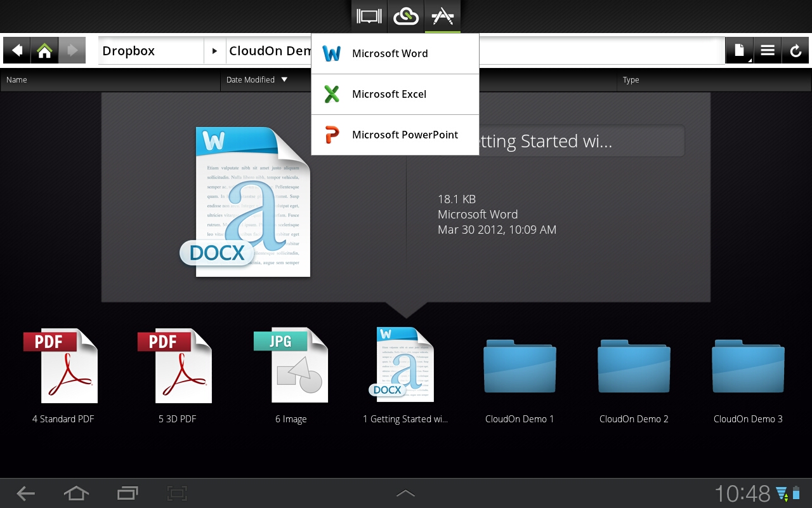
Task: Refresh the file listing
Action: [x=796, y=51]
